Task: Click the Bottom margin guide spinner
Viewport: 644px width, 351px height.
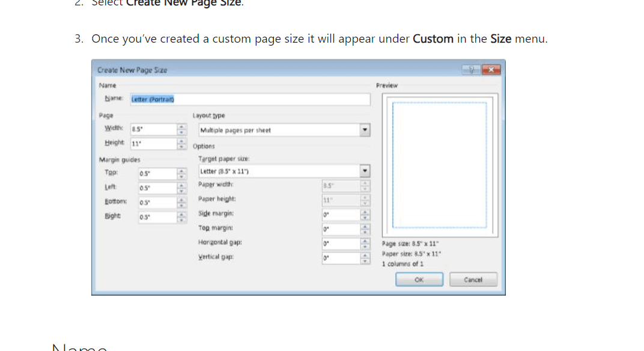Action: pos(181,203)
